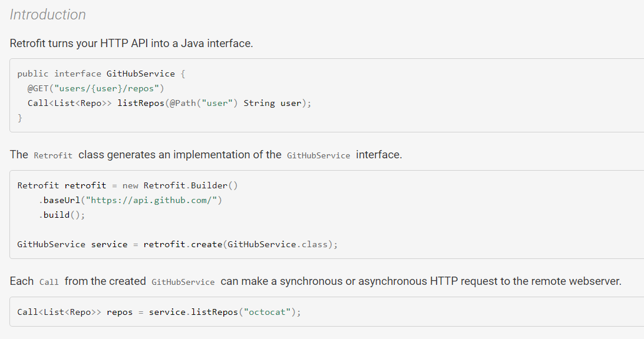Click the @GET("users/{user}/repos") annotation line
Image resolution: width=644 pixels, height=339 pixels.
pyautogui.click(x=95, y=89)
